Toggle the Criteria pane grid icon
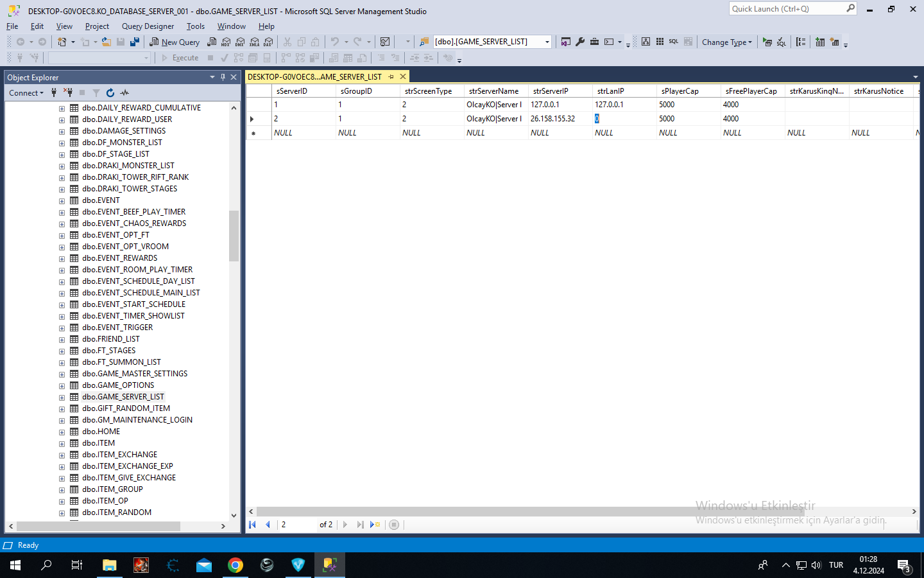 [660, 42]
